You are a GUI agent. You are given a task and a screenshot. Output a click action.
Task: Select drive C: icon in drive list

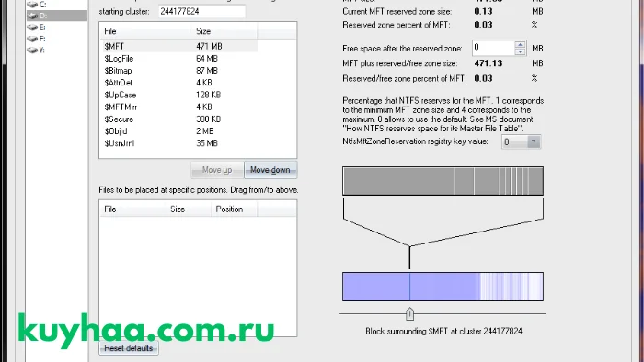[x=32, y=5]
